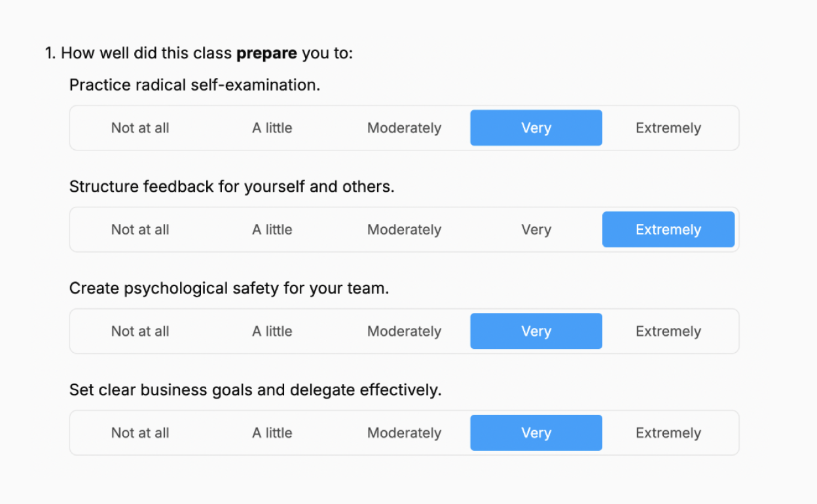Select 'Not at all' for radical self-examination
The height and width of the screenshot is (504, 817).
(140, 128)
